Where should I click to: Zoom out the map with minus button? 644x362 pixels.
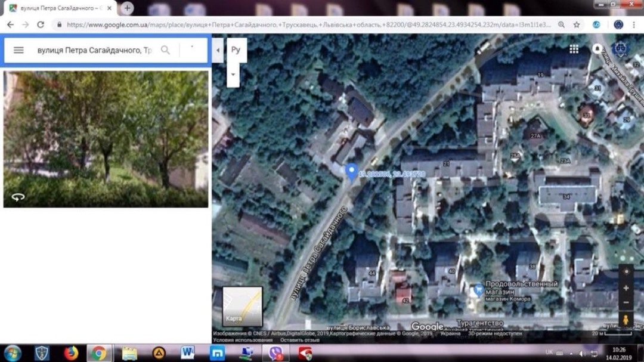tap(626, 303)
